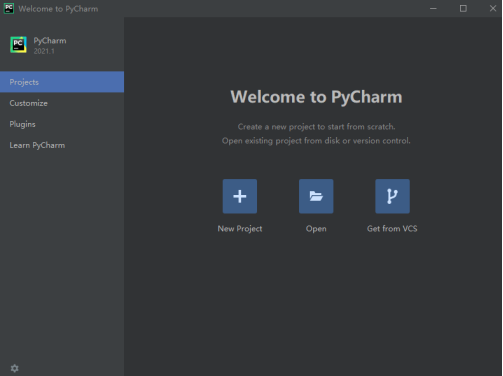Screen dimensions: 503x376
Task: Click the Open folder icon
Action: (316, 196)
